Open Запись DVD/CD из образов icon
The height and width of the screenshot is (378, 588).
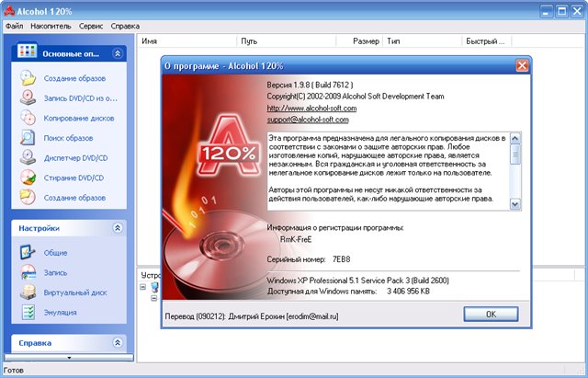[x=28, y=98]
